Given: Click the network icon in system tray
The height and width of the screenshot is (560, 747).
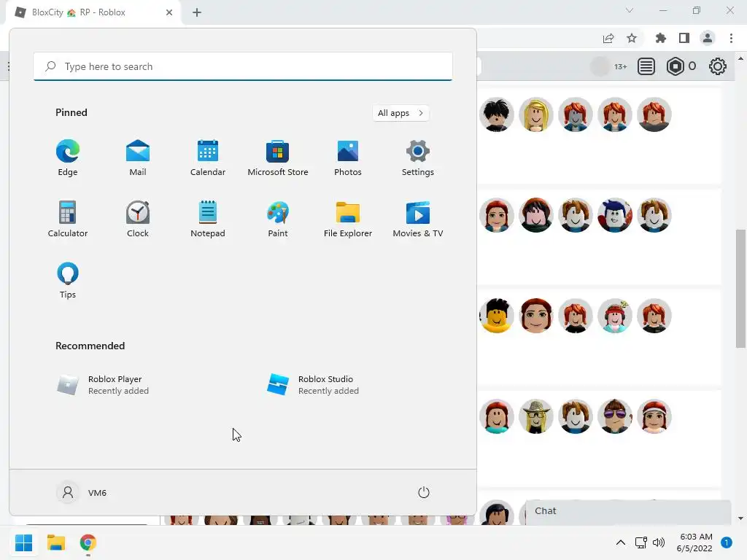Looking at the screenshot, I should (x=640, y=542).
